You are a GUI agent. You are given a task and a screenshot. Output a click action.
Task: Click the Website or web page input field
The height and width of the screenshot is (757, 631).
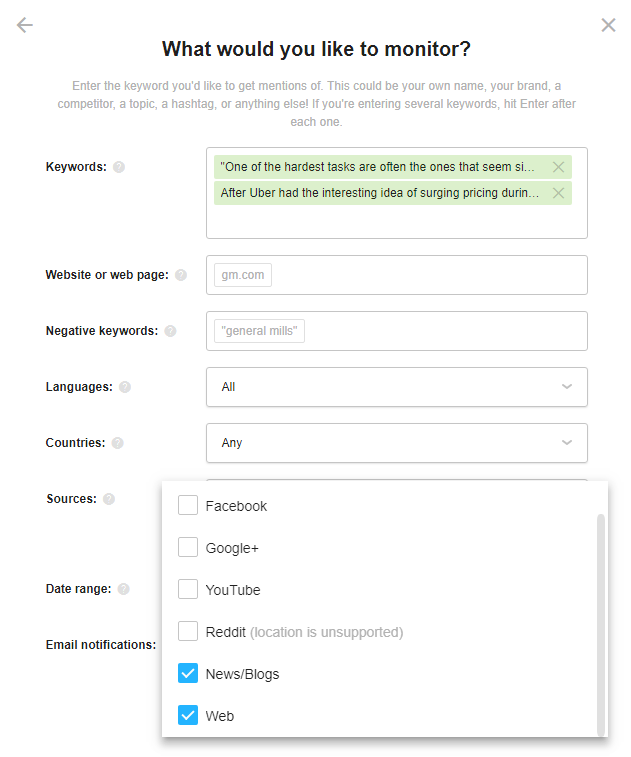397,275
